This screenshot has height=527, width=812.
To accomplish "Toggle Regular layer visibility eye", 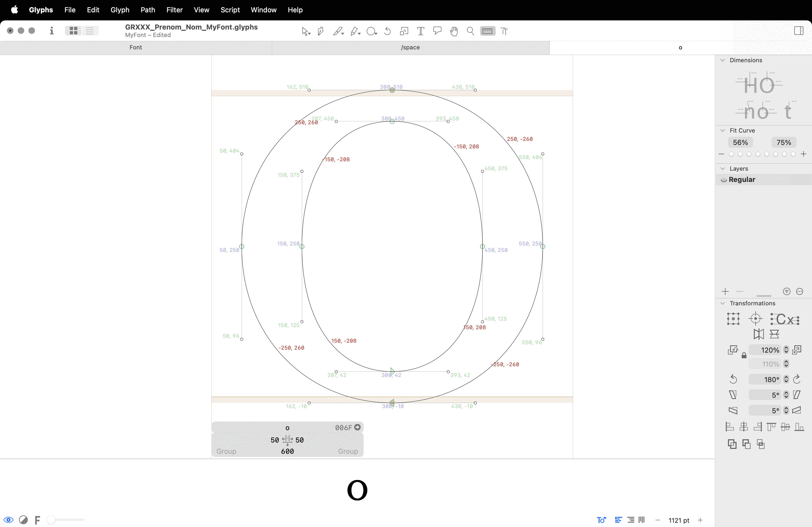I will [x=724, y=180].
